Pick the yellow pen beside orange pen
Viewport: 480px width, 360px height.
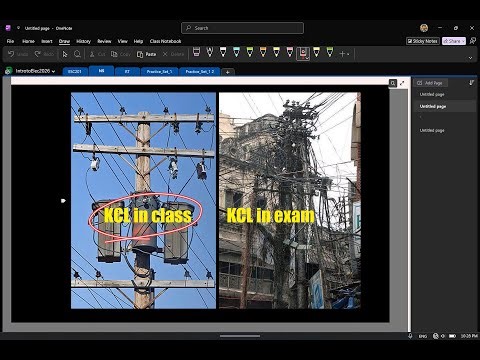point(276,52)
